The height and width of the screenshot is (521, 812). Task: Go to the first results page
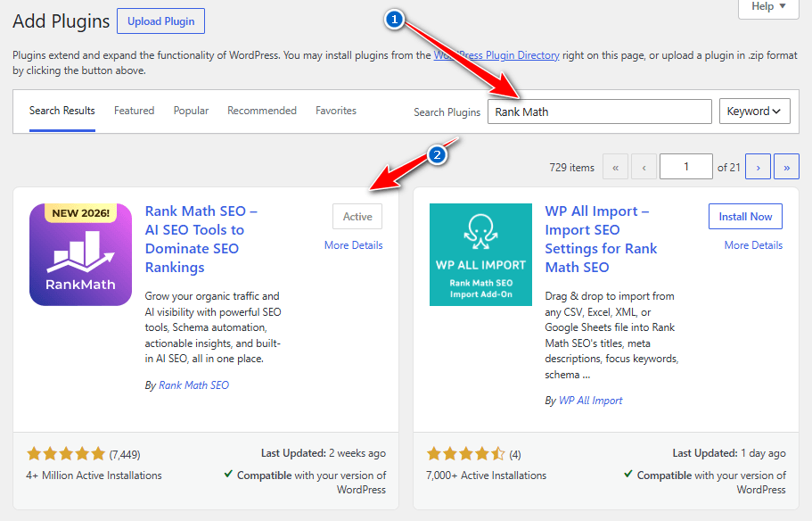tap(615, 167)
